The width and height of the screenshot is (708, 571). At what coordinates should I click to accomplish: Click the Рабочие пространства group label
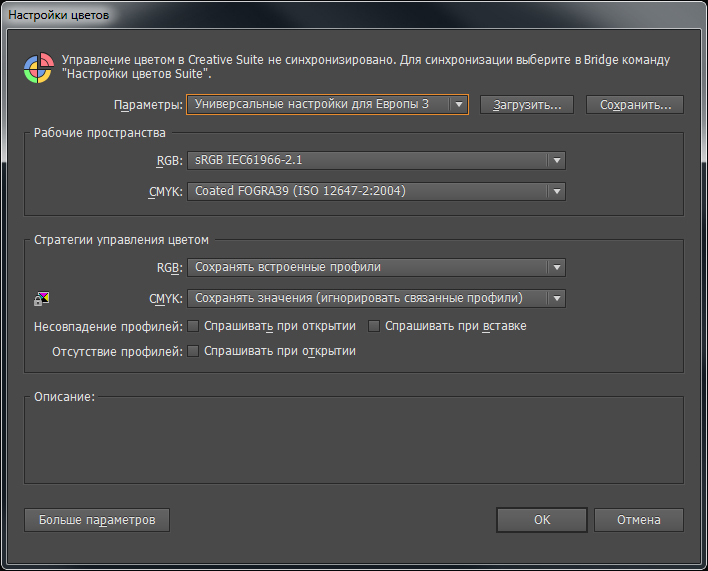pos(100,133)
